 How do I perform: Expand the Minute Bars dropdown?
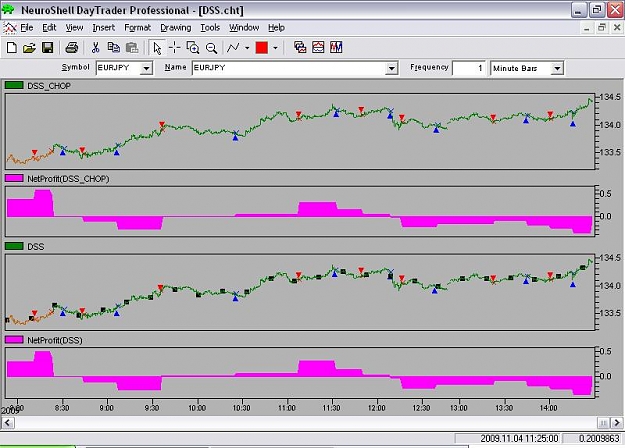tap(557, 68)
